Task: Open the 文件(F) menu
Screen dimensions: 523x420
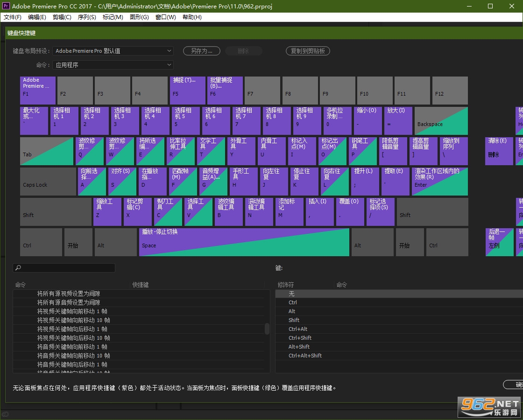Action: pyautogui.click(x=12, y=17)
